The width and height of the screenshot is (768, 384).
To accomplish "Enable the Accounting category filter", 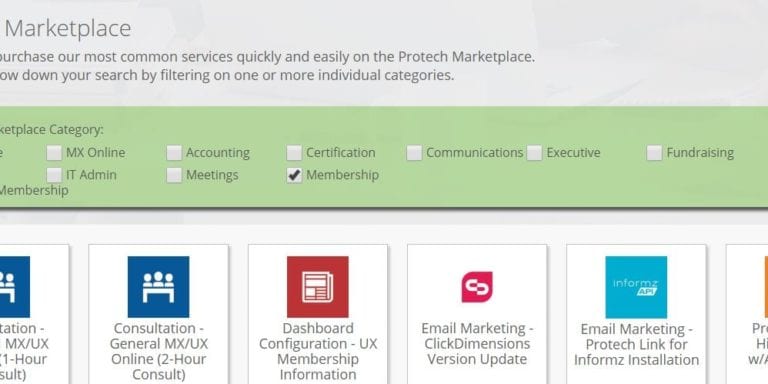I will point(174,153).
